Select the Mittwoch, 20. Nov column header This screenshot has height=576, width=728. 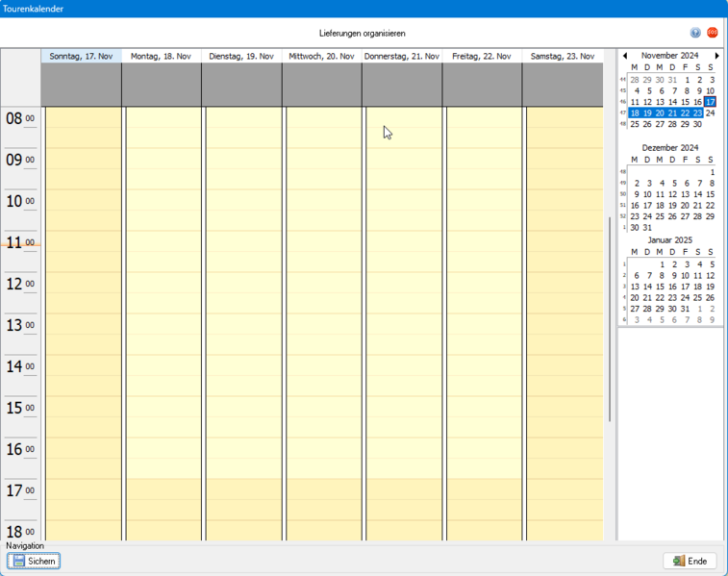point(322,56)
